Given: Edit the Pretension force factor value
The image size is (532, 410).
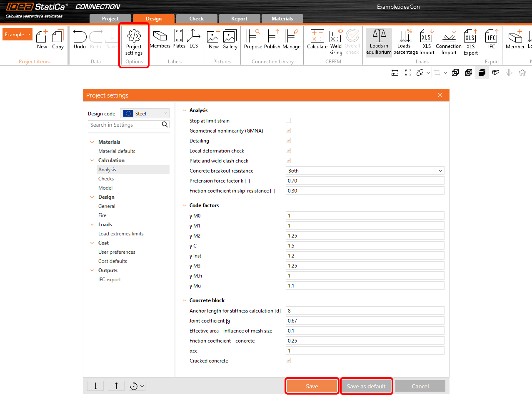Looking at the screenshot, I should [x=365, y=180].
